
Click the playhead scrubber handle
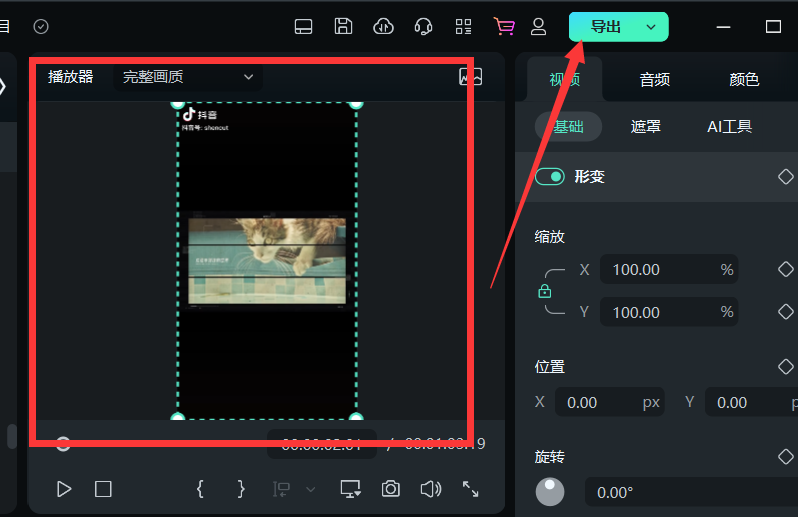[x=63, y=444]
